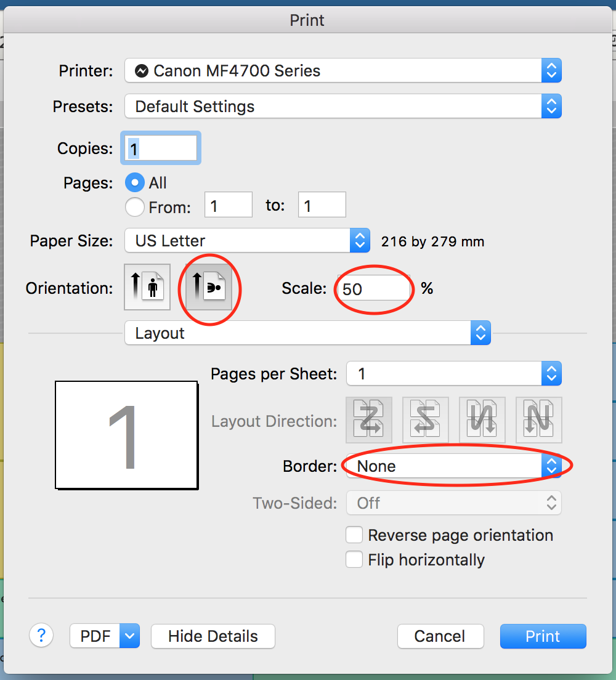Open the Layout options section dropdown
Viewport: 616px width, 680px height.
(307, 333)
